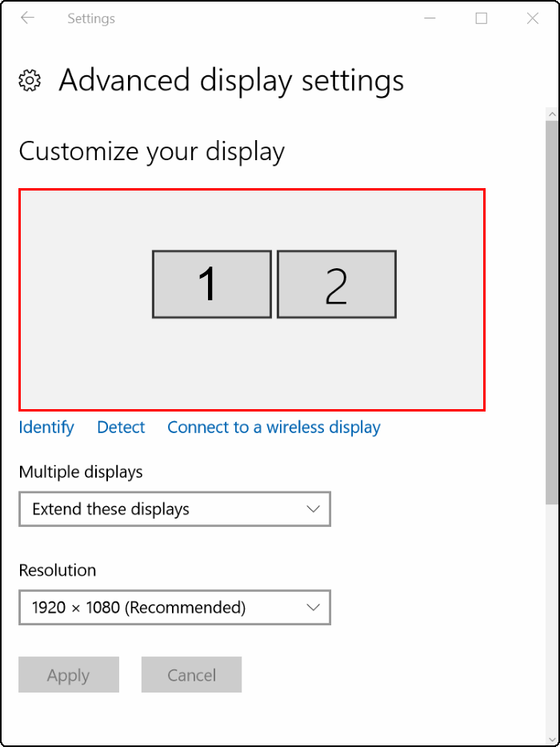Select display 2 in the arrangement
The image size is (560, 747).
[337, 284]
